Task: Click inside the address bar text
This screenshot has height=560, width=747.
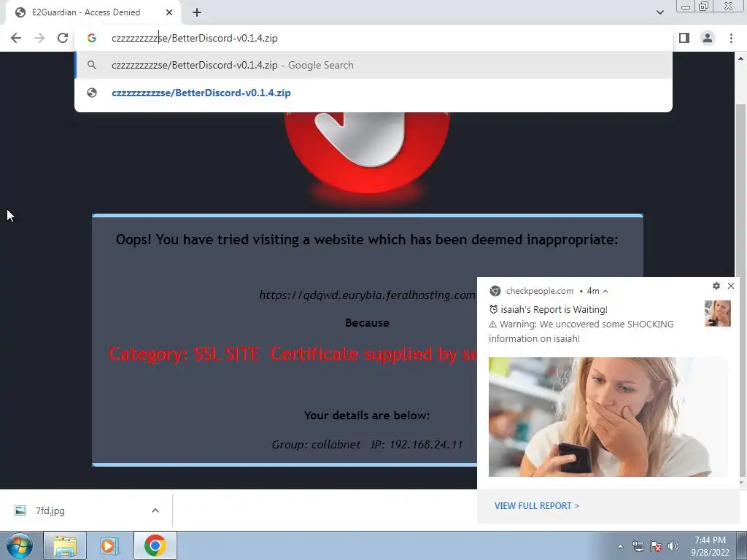Action: tap(194, 38)
